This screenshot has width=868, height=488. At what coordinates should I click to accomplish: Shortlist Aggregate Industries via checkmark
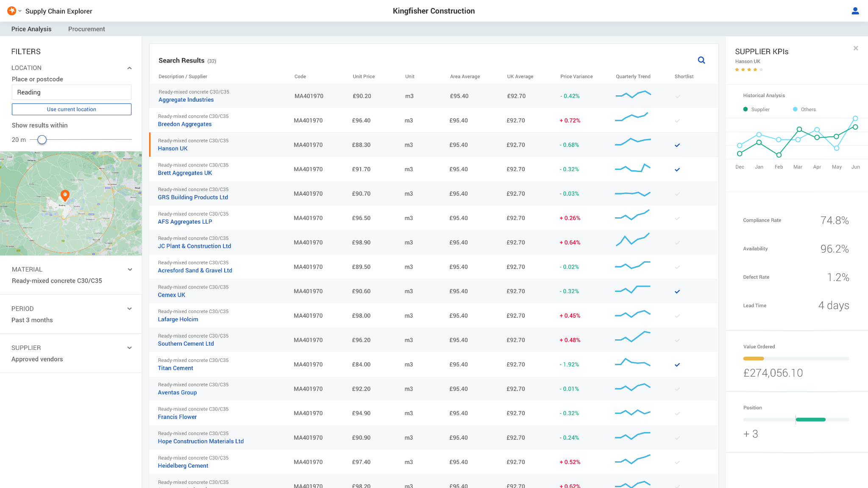pos(678,96)
